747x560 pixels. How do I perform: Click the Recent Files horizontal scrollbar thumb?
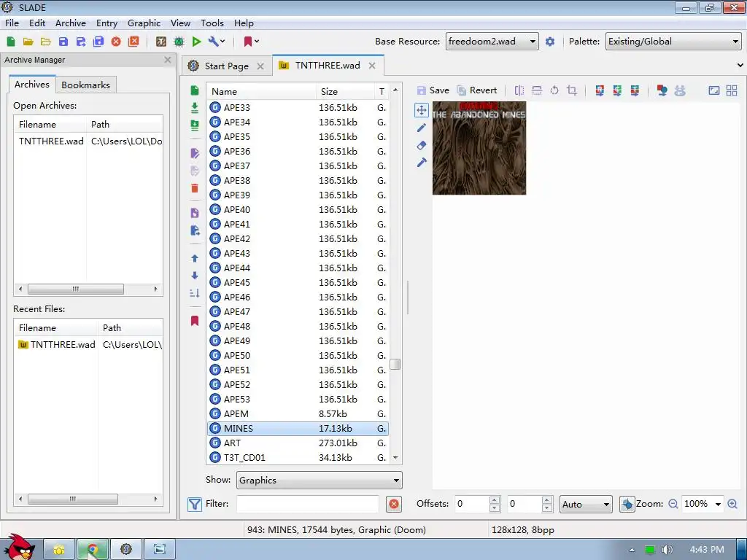click(x=73, y=499)
